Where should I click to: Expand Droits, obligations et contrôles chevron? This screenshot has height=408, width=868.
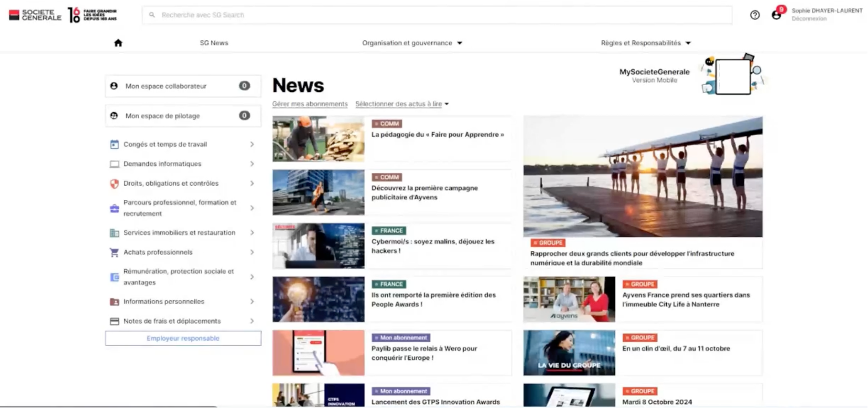pyautogui.click(x=252, y=183)
